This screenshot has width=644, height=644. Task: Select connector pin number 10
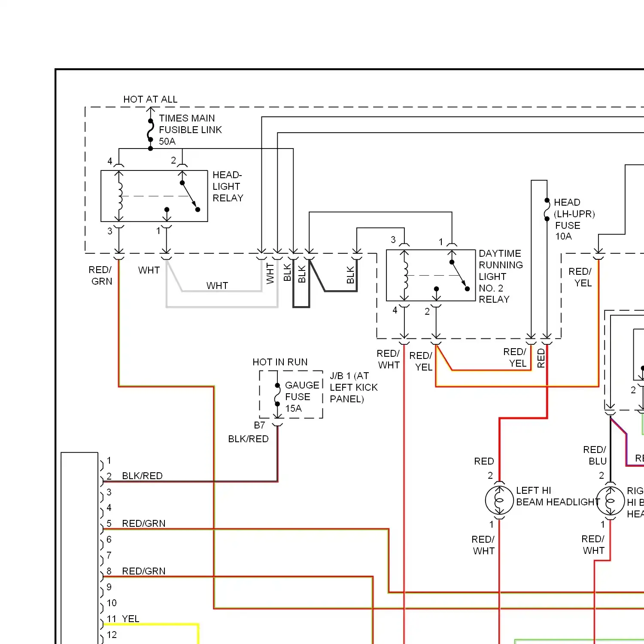pos(112,603)
